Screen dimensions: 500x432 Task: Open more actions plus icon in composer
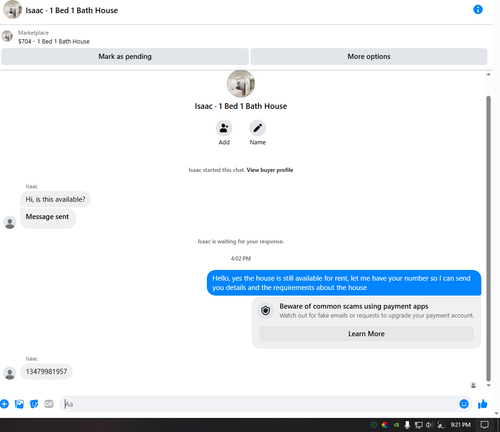click(4, 404)
